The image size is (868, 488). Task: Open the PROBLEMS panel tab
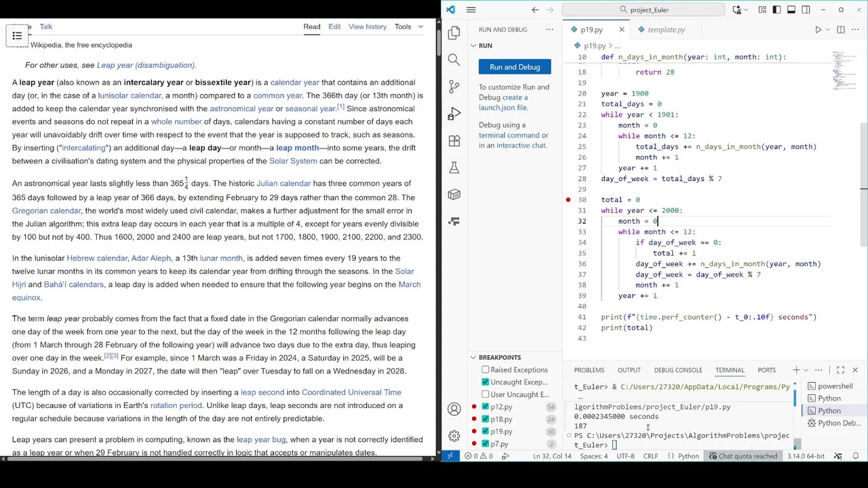pyautogui.click(x=589, y=370)
